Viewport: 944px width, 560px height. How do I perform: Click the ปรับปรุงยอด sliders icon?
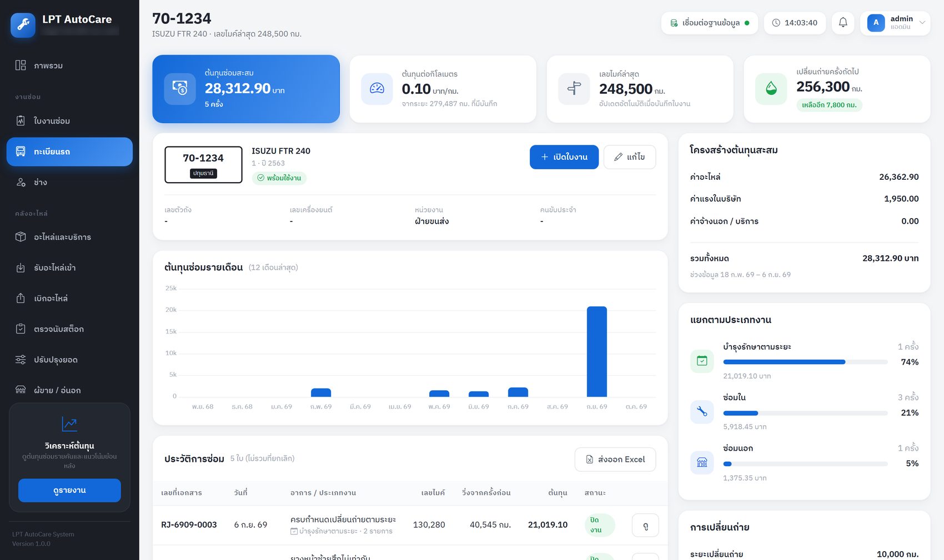[x=21, y=360]
